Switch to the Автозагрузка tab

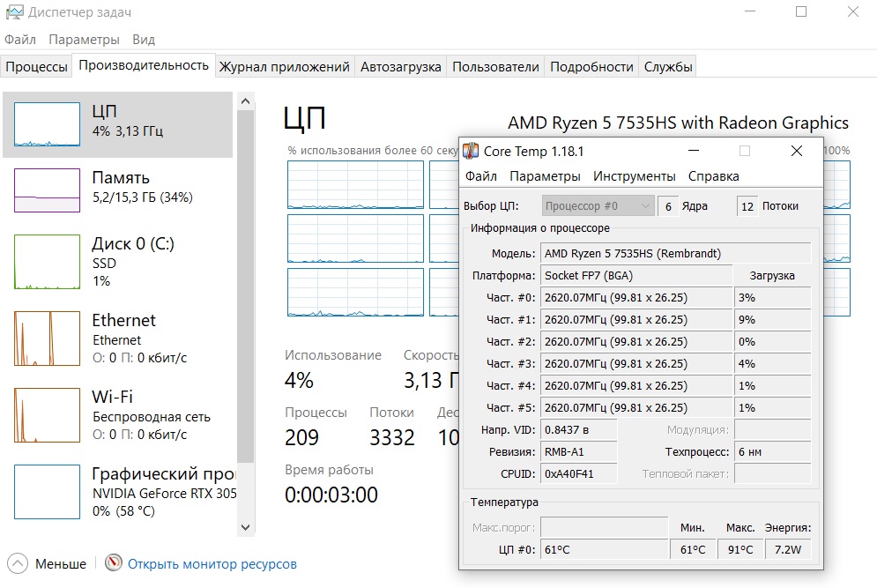(x=400, y=67)
